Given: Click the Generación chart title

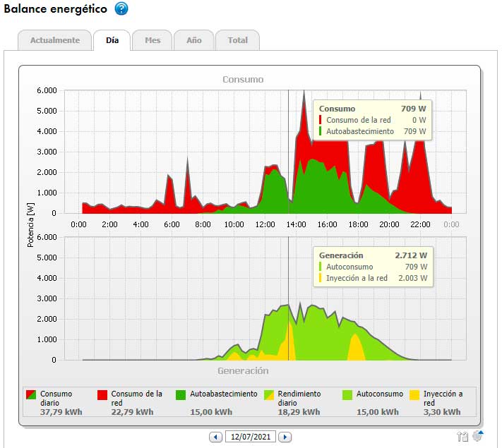Looking at the screenshot, I should tap(243, 371).
